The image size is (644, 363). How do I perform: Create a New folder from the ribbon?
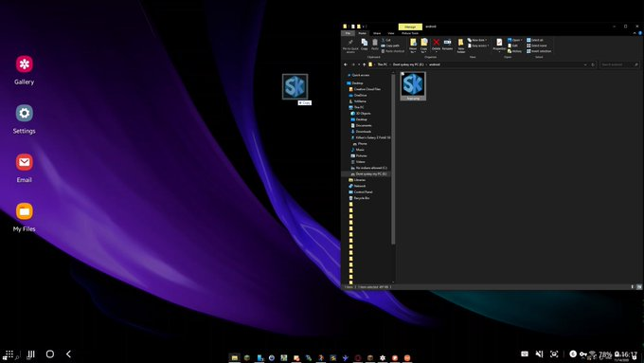point(461,45)
